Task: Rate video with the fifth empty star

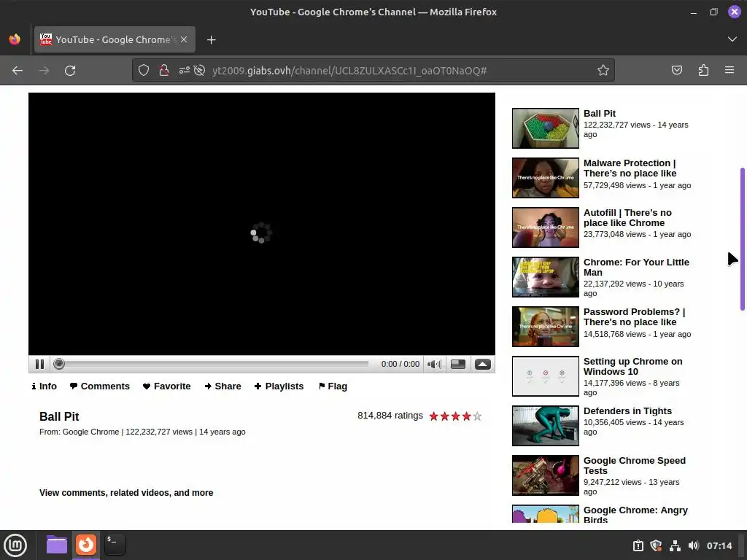Action: (477, 416)
